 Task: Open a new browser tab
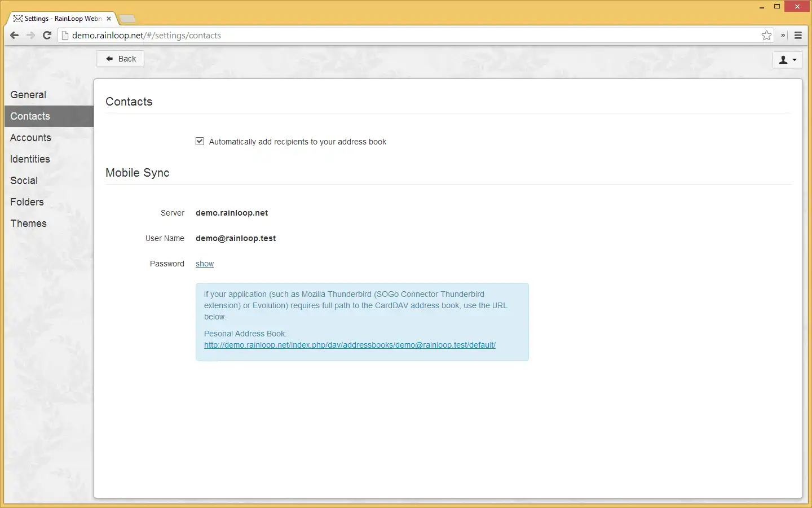click(128, 19)
